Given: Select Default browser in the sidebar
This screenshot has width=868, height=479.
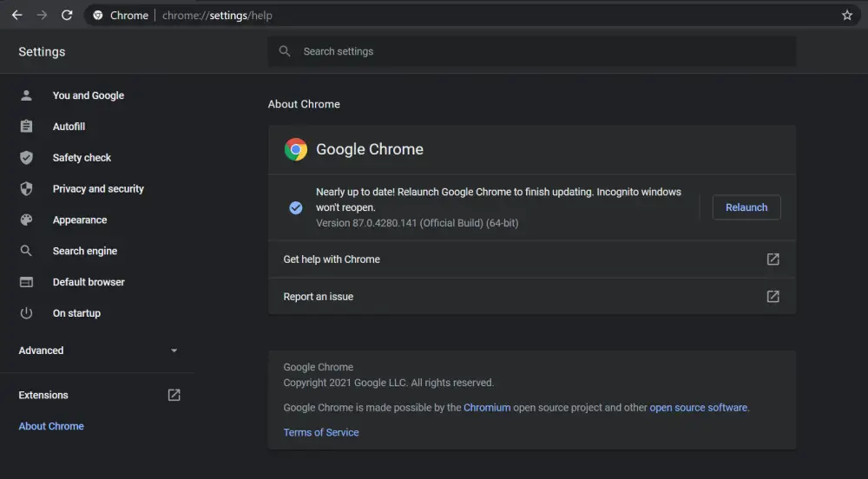Looking at the screenshot, I should coord(89,282).
